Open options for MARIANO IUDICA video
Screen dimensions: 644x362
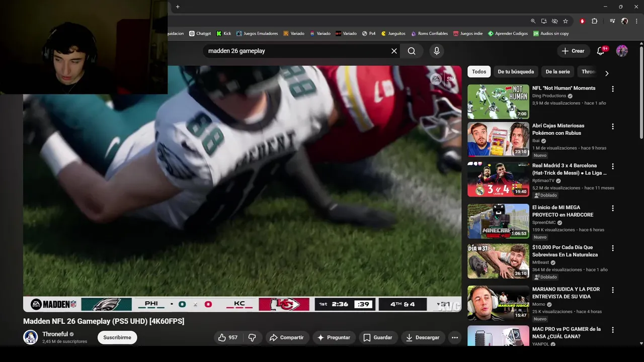[612, 290]
